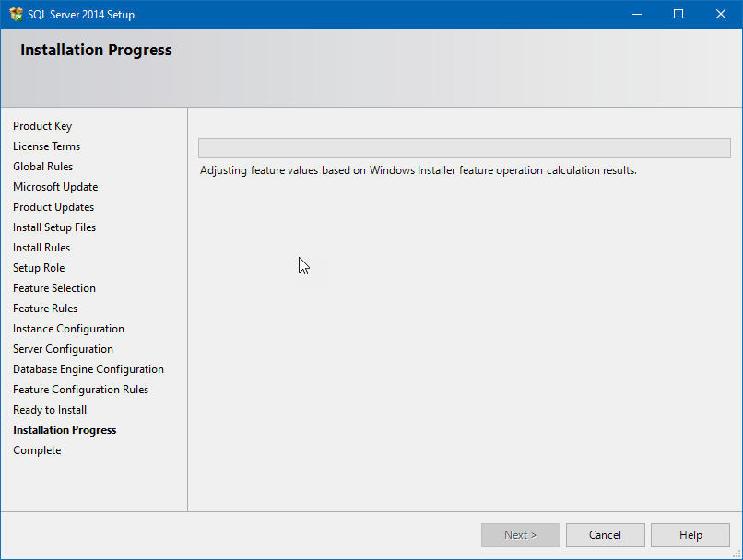Viewport: 743px width, 560px height.
Task: Click the window resize grip at corner
Action: [737, 554]
